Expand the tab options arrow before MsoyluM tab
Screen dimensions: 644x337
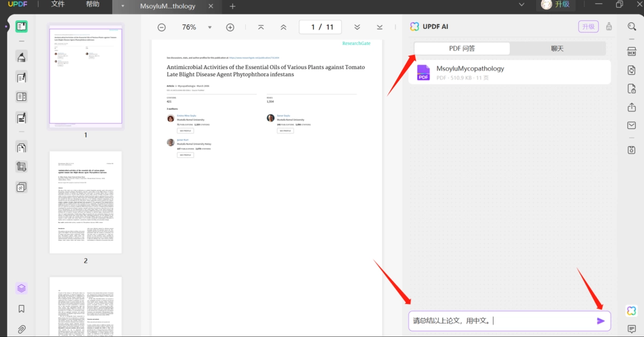(x=122, y=6)
